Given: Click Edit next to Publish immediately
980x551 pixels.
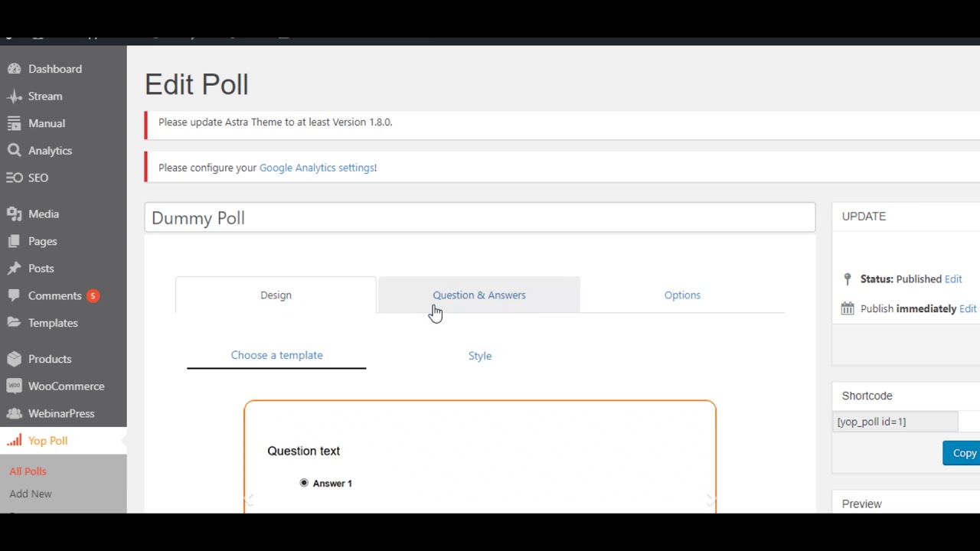Looking at the screenshot, I should pos(968,308).
